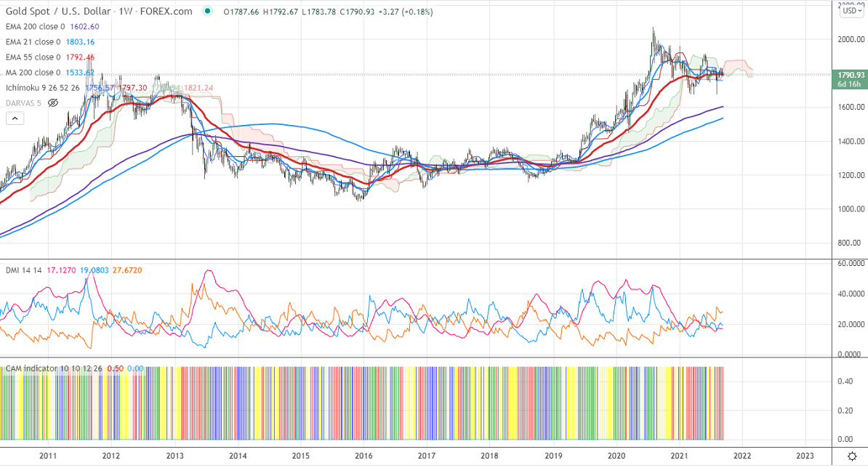
Task: Click the 2013 time axis label
Action: coord(175,456)
